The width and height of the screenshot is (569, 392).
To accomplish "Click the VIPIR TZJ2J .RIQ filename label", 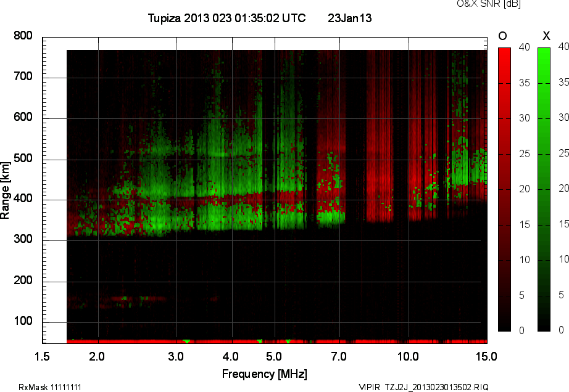I will click(423, 387).
